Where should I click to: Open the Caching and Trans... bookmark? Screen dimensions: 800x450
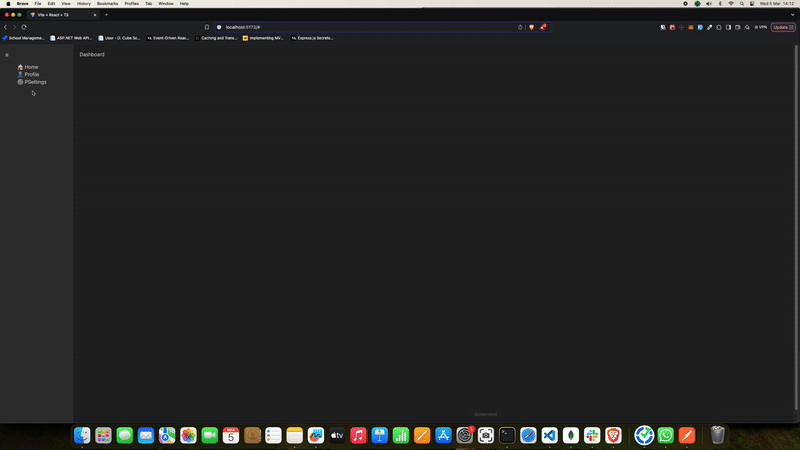pyautogui.click(x=216, y=38)
